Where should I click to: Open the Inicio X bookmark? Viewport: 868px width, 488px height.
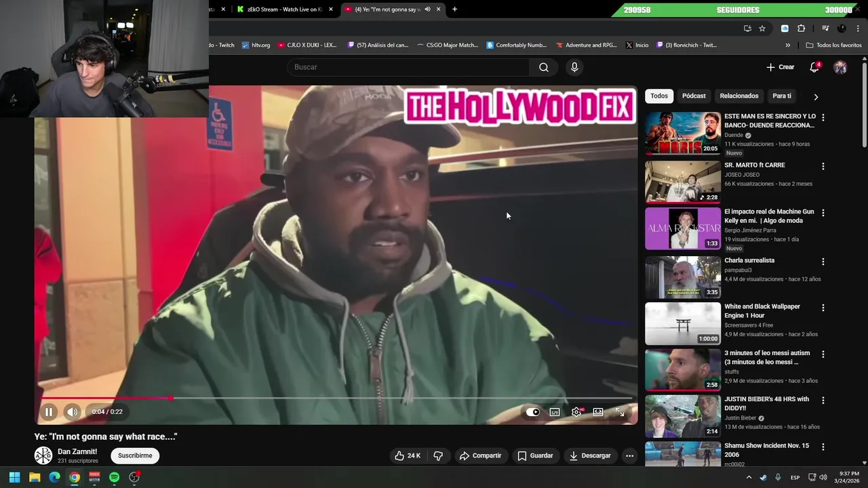(x=637, y=45)
